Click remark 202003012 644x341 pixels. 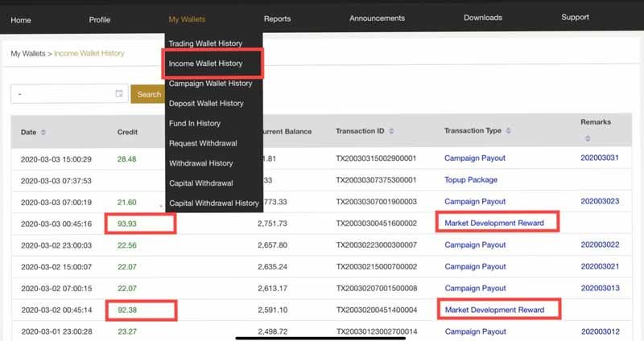pyautogui.click(x=601, y=331)
